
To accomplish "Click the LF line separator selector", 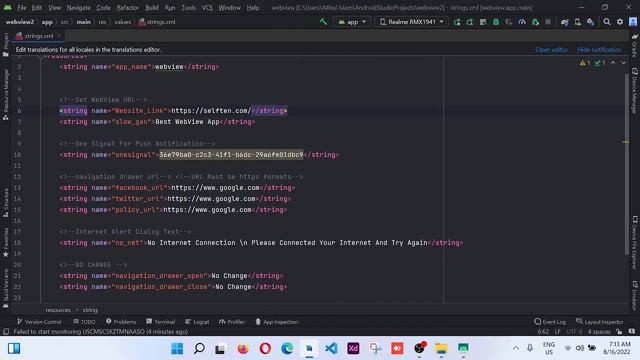I will coord(558,331).
